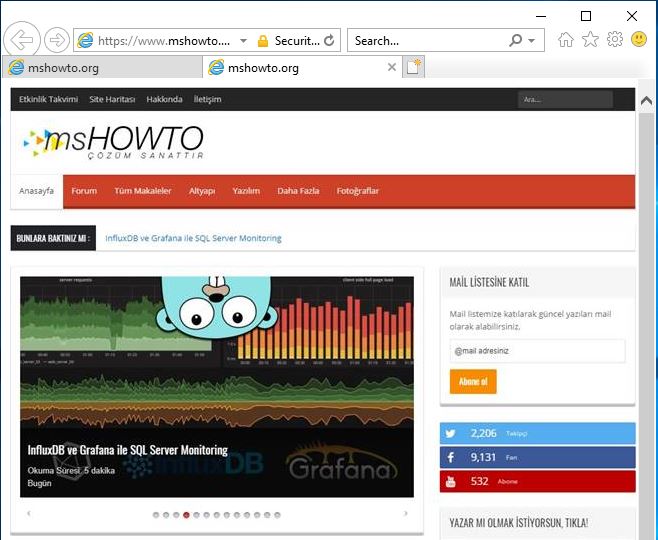Select the last slider pagination dot
The image size is (658, 540).
coord(277,515)
